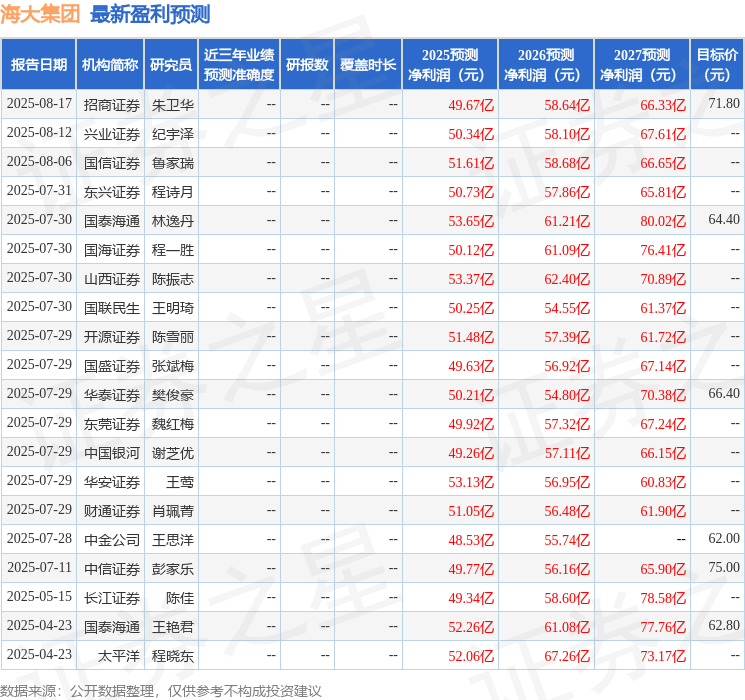Click the 华泰证券 institution cell
This screenshot has width=745, height=700.
tap(112, 395)
